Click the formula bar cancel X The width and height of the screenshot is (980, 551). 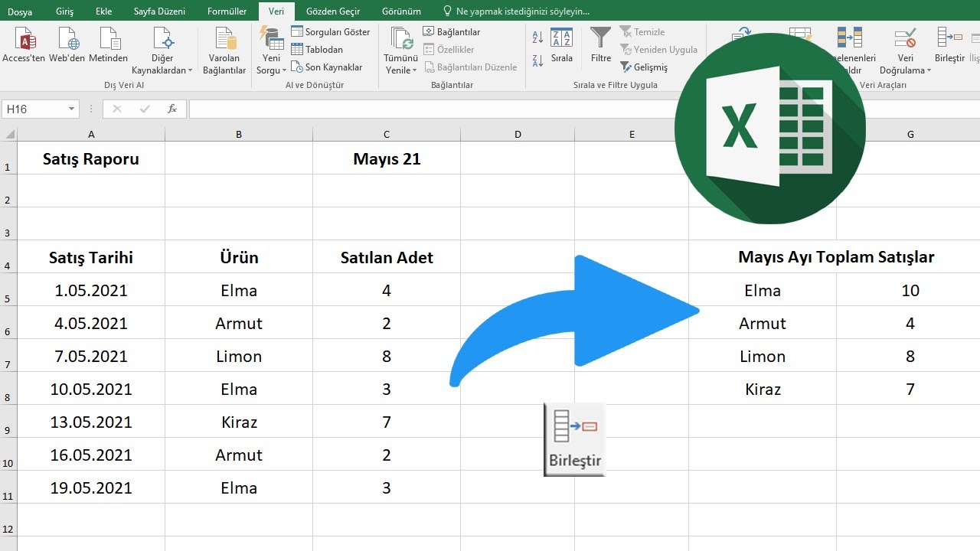[x=117, y=109]
